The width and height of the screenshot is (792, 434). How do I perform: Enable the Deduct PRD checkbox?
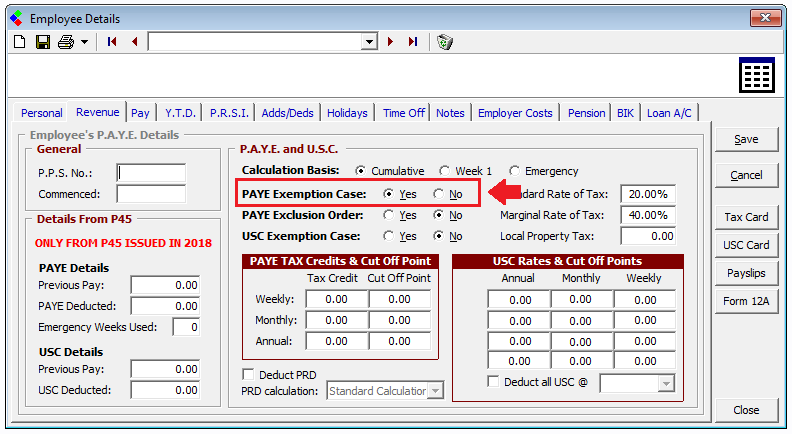pyautogui.click(x=249, y=375)
